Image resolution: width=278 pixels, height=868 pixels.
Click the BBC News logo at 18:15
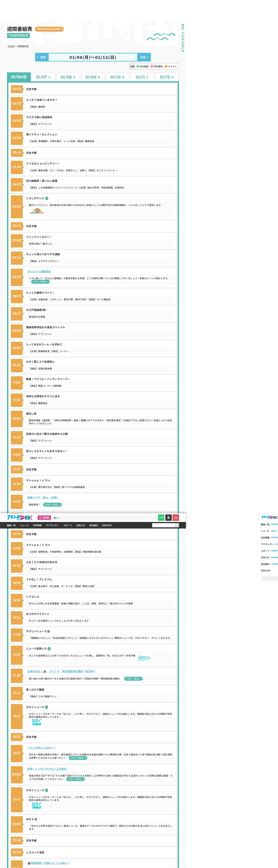[36, 722]
